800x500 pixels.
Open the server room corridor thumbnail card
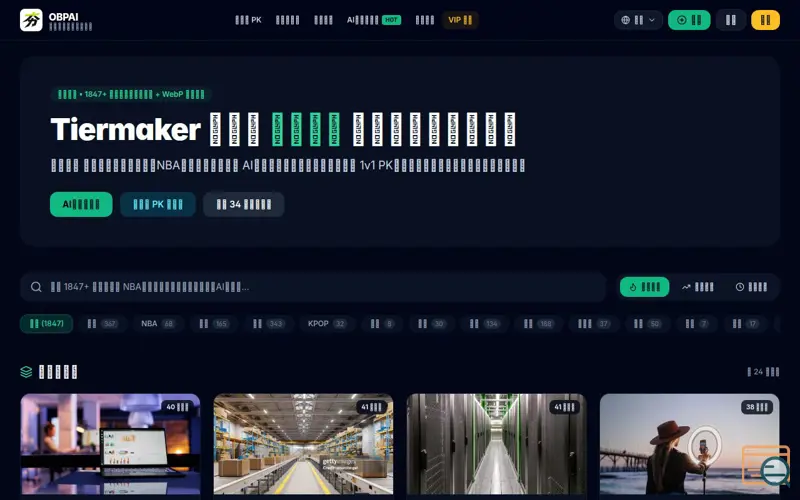[x=496, y=446]
